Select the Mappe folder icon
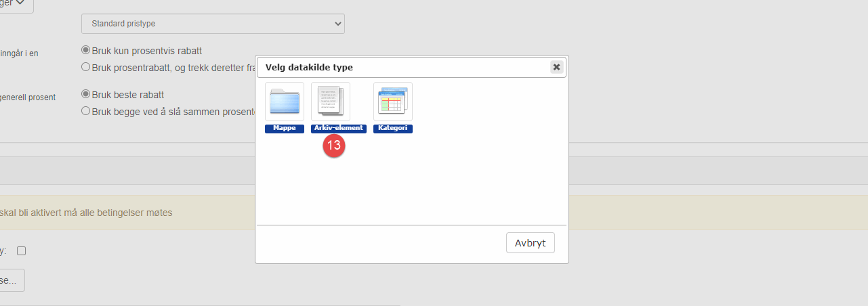This screenshot has width=868, height=306. coord(285,102)
